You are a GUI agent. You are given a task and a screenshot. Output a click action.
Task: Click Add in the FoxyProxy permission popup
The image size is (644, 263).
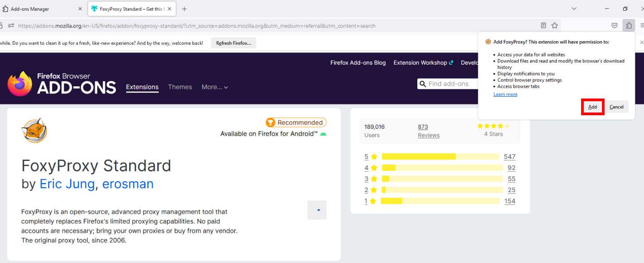[592, 107]
